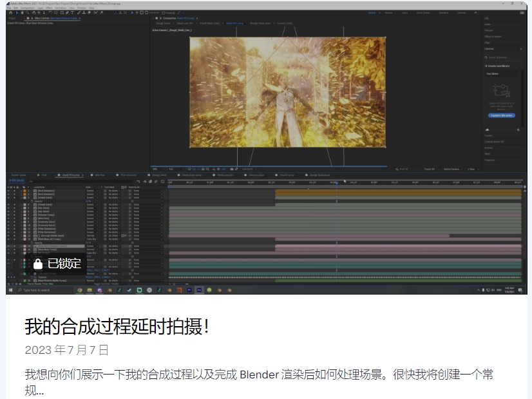This screenshot has width=532, height=399.
Task: Open the Windows Start menu
Action: pos(10,290)
